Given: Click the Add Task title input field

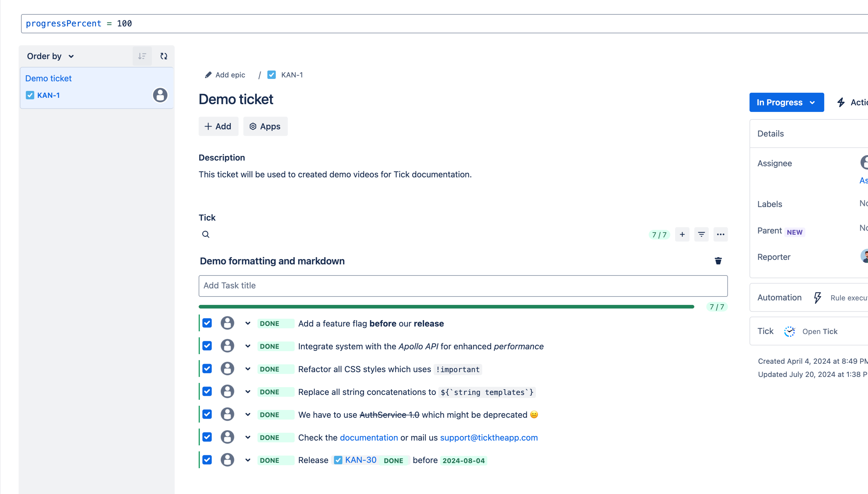Looking at the screenshot, I should (x=463, y=286).
